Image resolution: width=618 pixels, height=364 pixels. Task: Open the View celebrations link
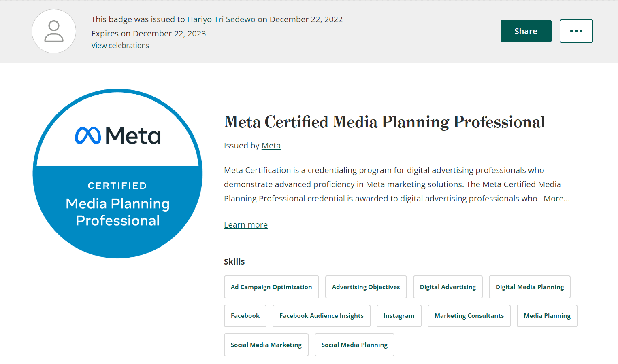tap(120, 46)
